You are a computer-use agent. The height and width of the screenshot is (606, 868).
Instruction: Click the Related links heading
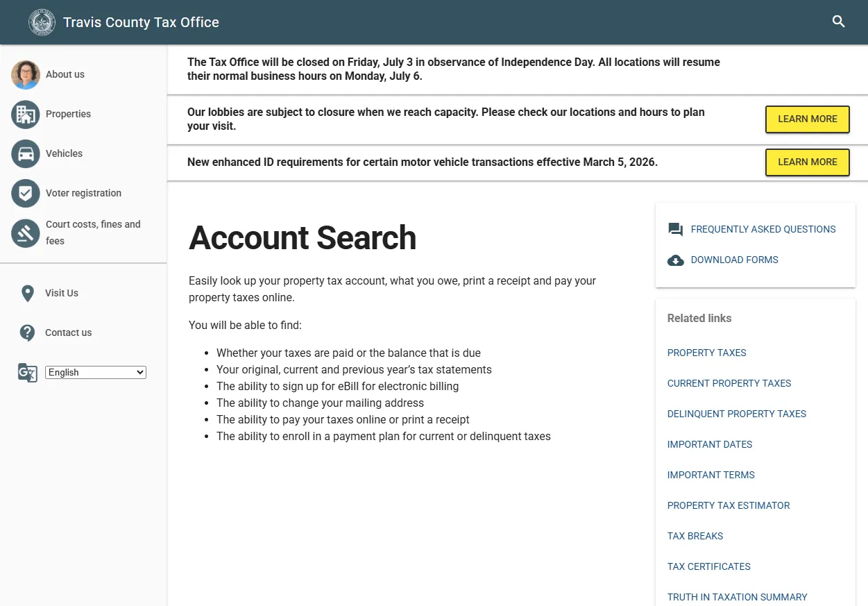pyautogui.click(x=699, y=318)
